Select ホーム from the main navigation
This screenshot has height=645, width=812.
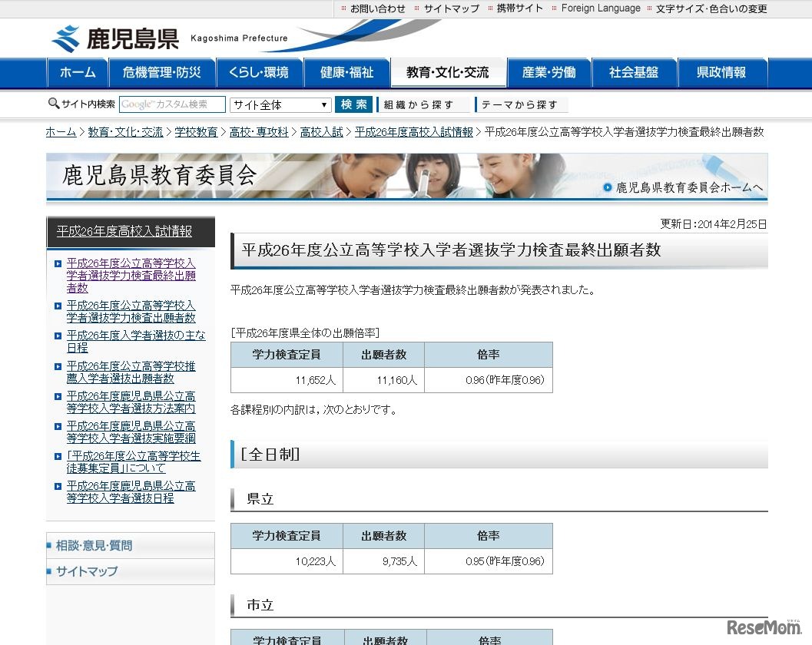(77, 73)
